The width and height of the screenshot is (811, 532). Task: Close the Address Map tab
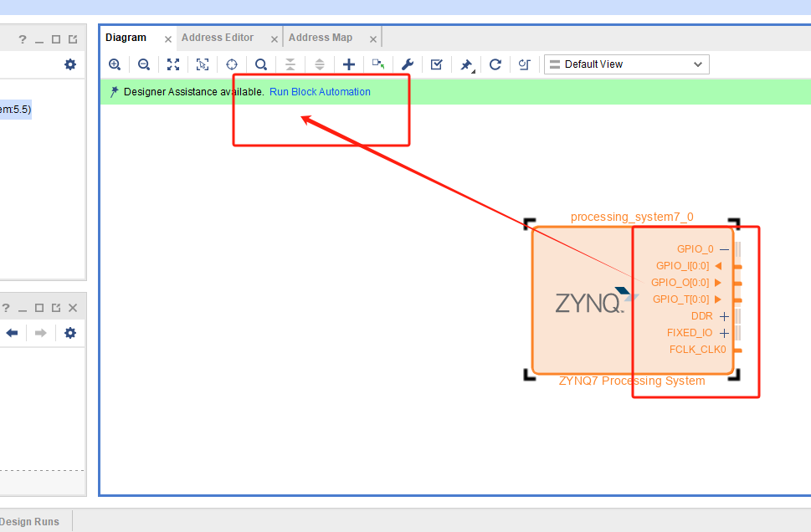(x=373, y=39)
